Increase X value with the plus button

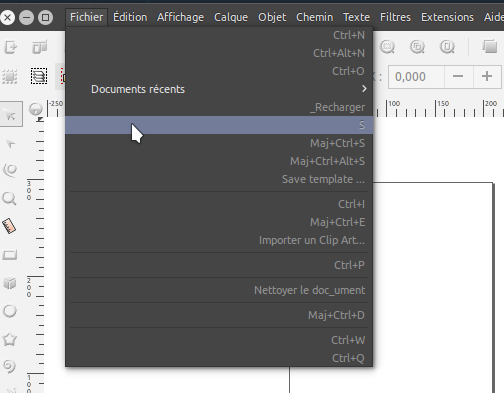tap(487, 77)
